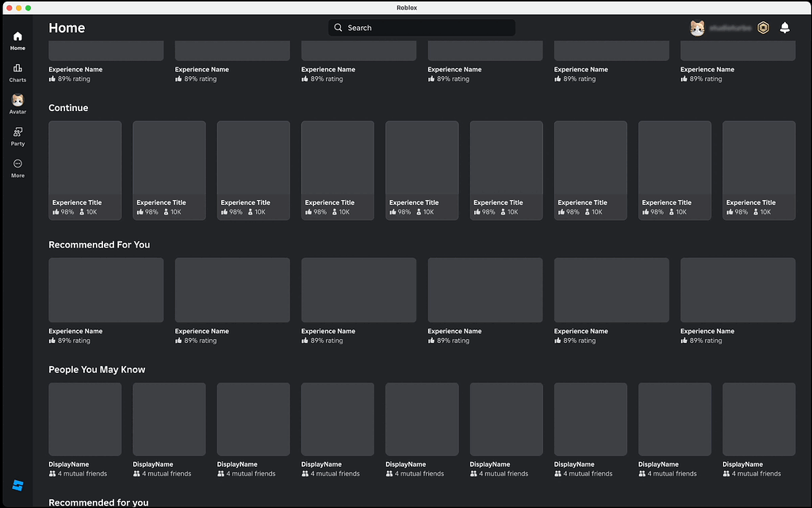Click the More icon in the sidebar
The image size is (812, 508).
pyautogui.click(x=17, y=164)
